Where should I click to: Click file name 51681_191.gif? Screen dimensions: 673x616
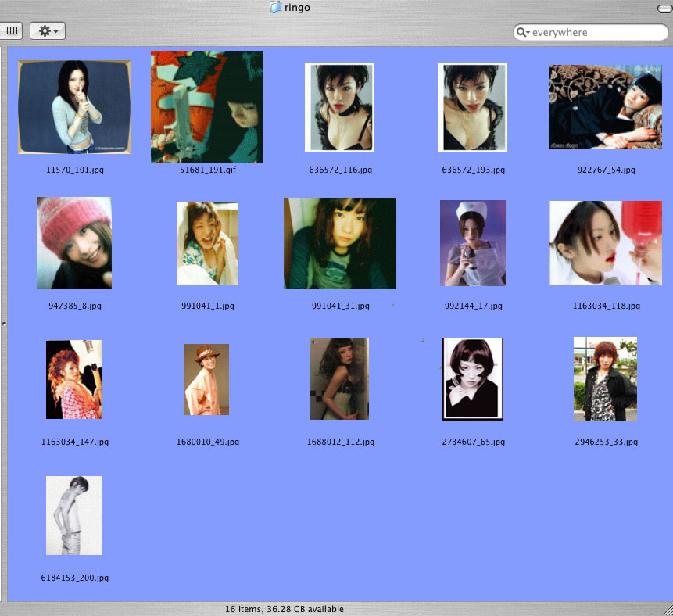click(x=208, y=170)
